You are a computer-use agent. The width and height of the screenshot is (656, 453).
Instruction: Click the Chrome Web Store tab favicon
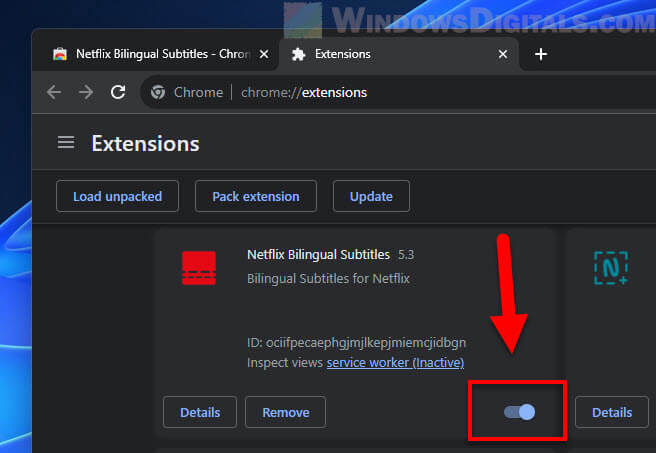click(x=60, y=54)
